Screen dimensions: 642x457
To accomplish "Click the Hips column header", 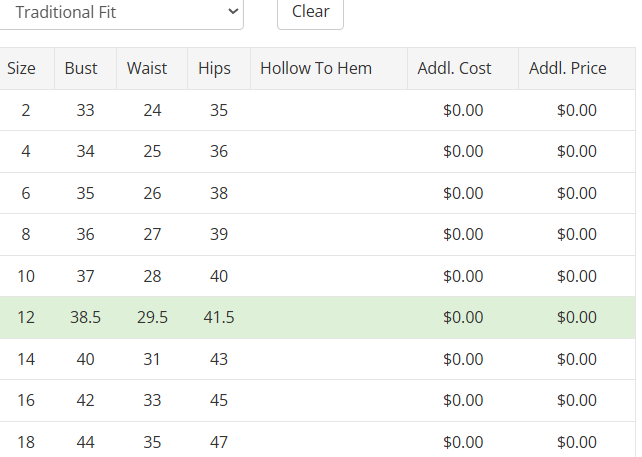I will (x=214, y=68).
